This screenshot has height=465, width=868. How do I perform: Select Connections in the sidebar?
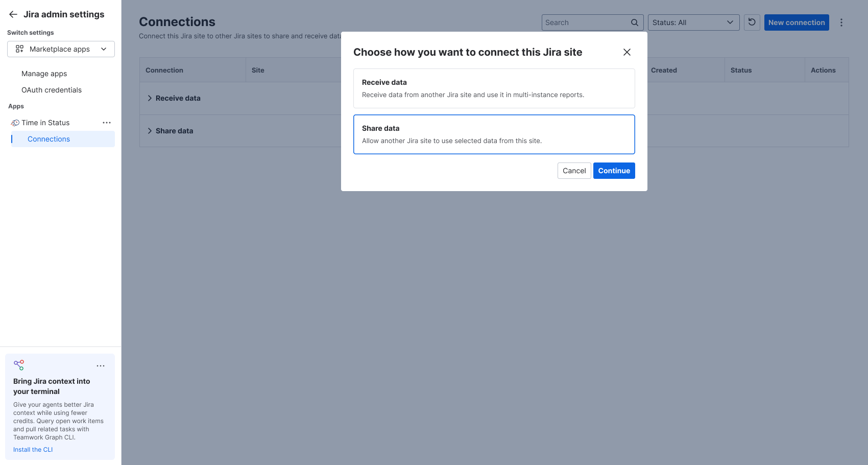pyautogui.click(x=63, y=139)
